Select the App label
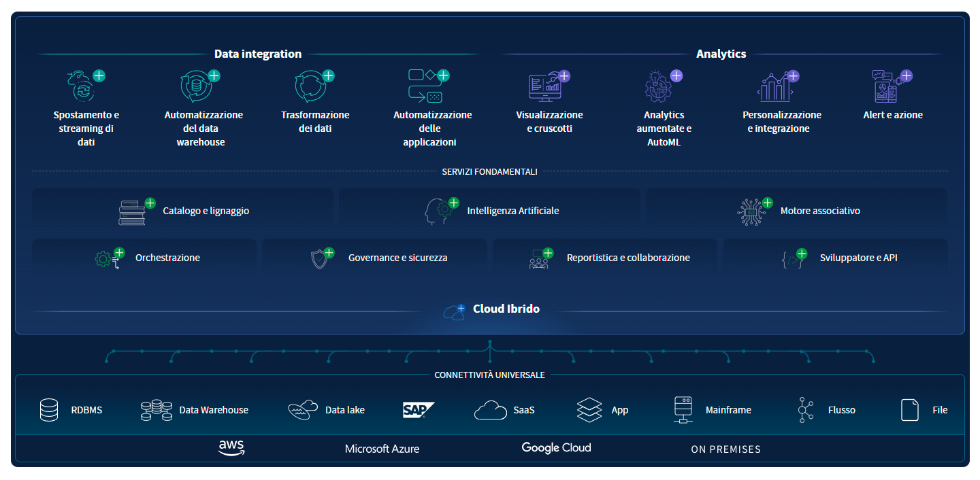The width and height of the screenshot is (980, 480). [619, 410]
